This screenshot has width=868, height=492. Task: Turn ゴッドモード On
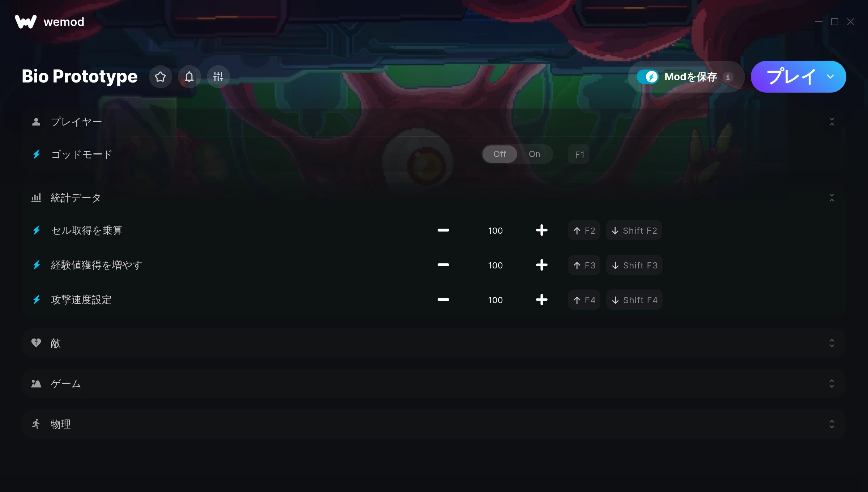tap(535, 154)
